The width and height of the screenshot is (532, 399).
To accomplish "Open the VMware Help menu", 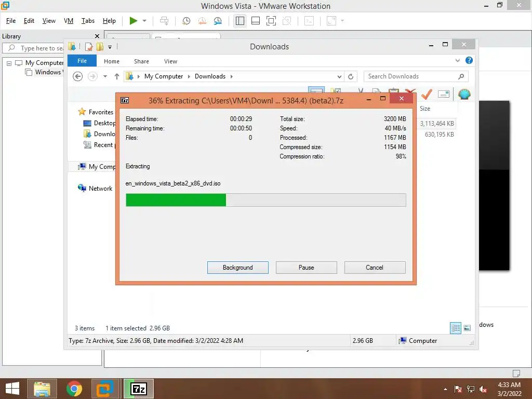I will (x=109, y=21).
